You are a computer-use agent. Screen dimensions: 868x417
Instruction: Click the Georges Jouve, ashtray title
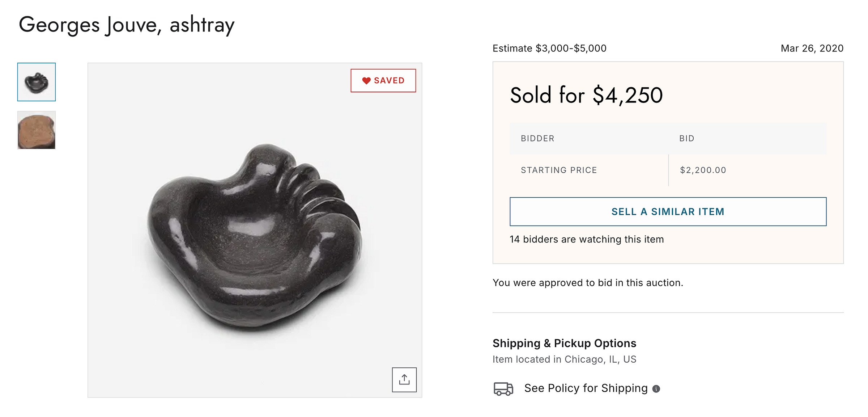pos(127,25)
